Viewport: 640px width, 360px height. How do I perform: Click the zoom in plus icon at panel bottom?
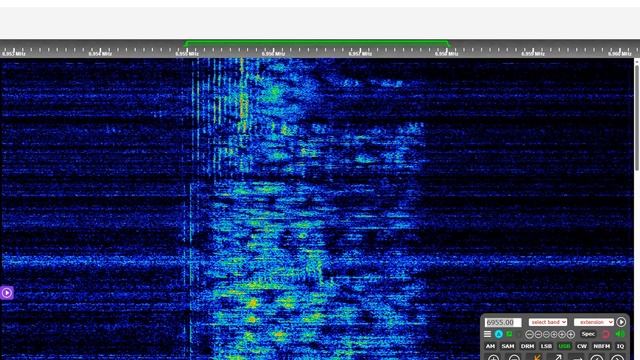click(x=493, y=358)
